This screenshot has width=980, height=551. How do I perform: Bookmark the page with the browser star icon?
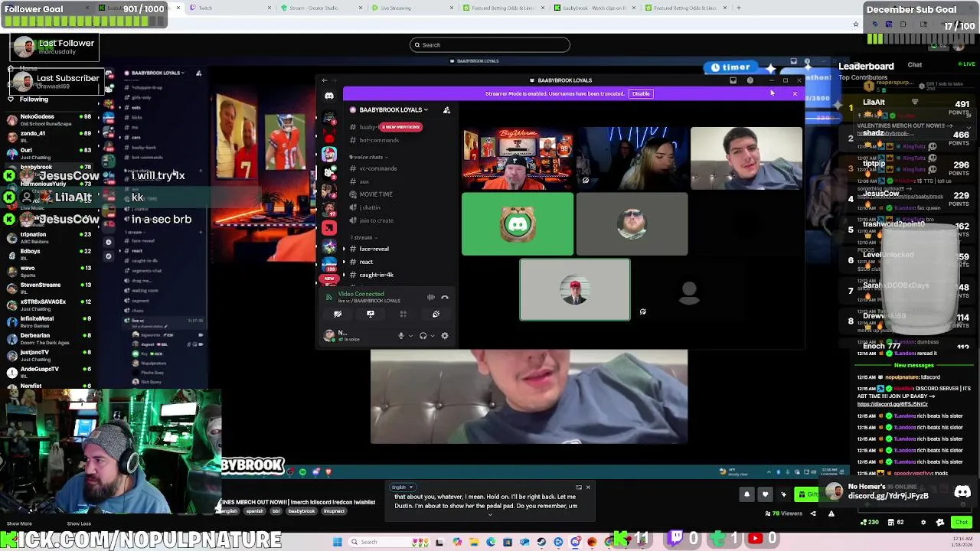pos(856,24)
